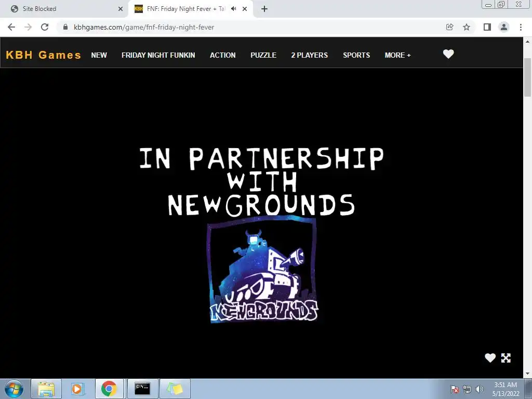The height and width of the screenshot is (399, 532).
Task: Reload the current page
Action: pyautogui.click(x=45, y=27)
